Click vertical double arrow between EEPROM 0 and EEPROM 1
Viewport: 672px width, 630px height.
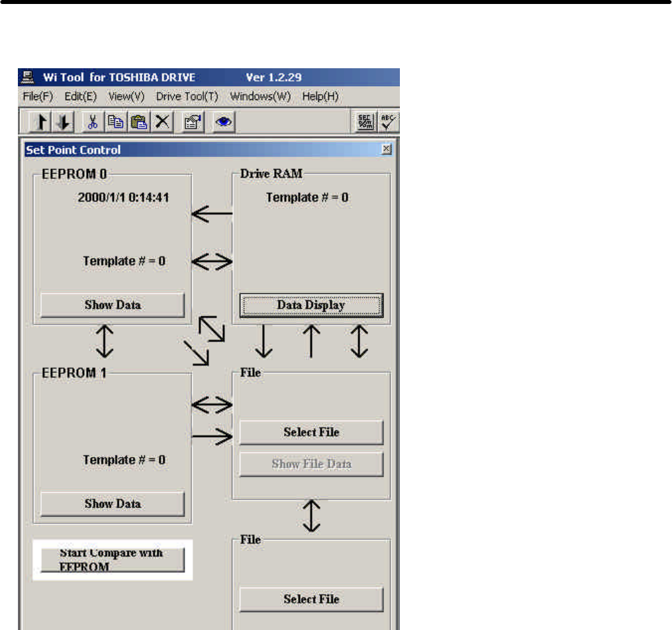click(105, 341)
